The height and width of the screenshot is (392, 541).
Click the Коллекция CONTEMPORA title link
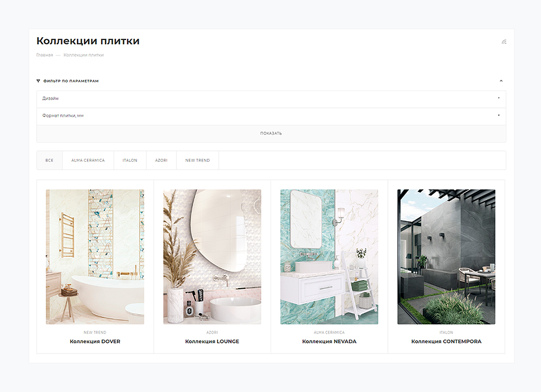click(446, 342)
